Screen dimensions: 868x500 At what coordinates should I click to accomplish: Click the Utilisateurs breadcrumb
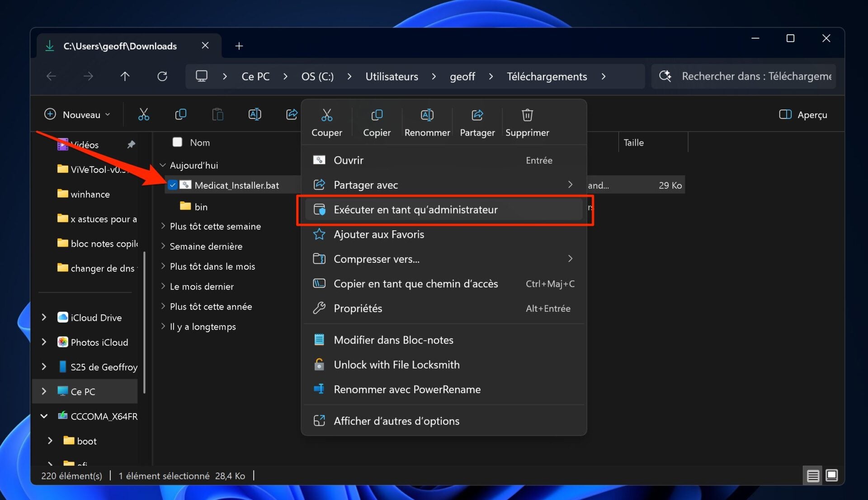click(392, 76)
